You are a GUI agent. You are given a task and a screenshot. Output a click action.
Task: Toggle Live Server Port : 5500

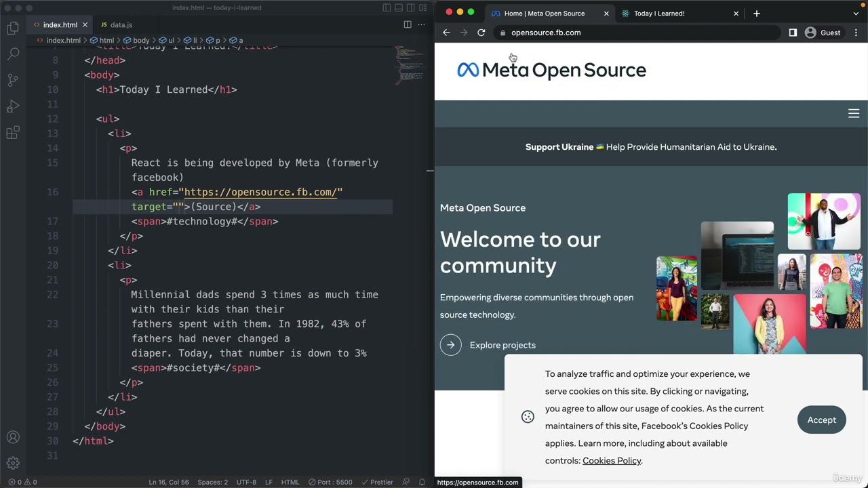tap(330, 483)
